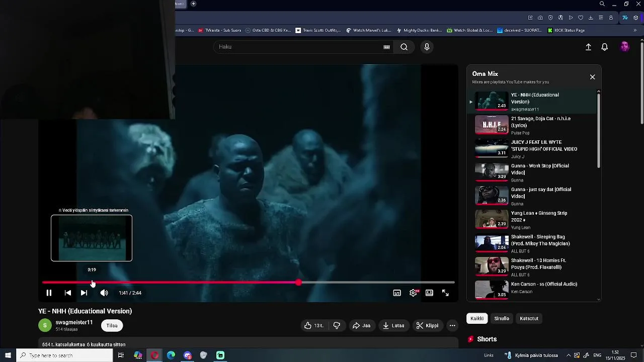Open browser easy setup menu icon
Viewport: 644px width, 362px height.
[x=601, y=18]
